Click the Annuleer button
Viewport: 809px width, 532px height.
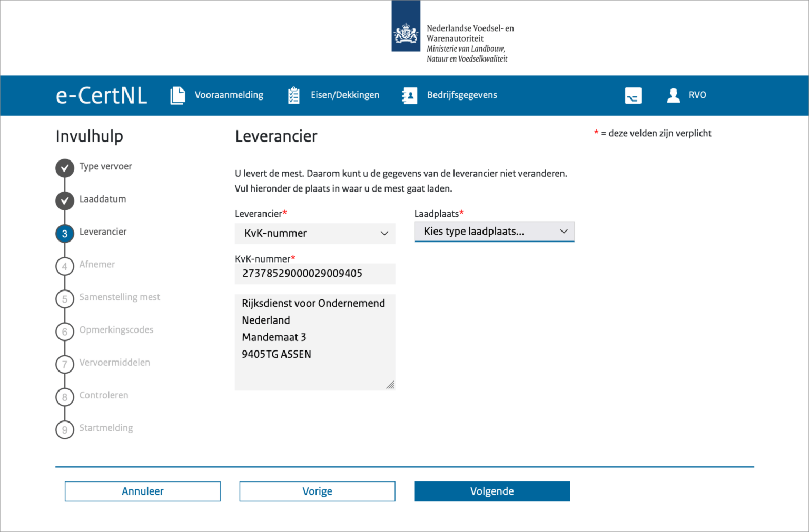click(x=142, y=491)
